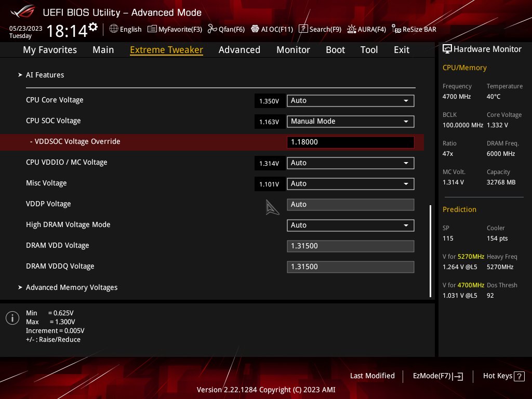532x399 pixels.
Task: Open the Main tab
Action: click(x=103, y=50)
